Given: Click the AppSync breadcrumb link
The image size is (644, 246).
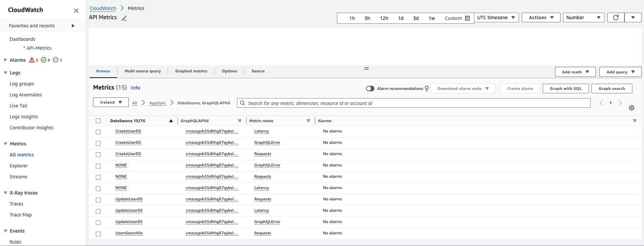Looking at the screenshot, I should click(x=158, y=103).
